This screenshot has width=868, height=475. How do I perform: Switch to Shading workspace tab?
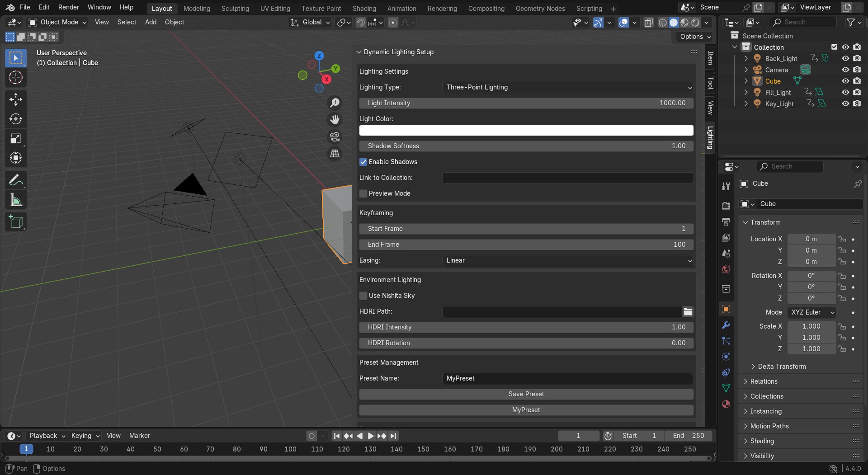364,9
